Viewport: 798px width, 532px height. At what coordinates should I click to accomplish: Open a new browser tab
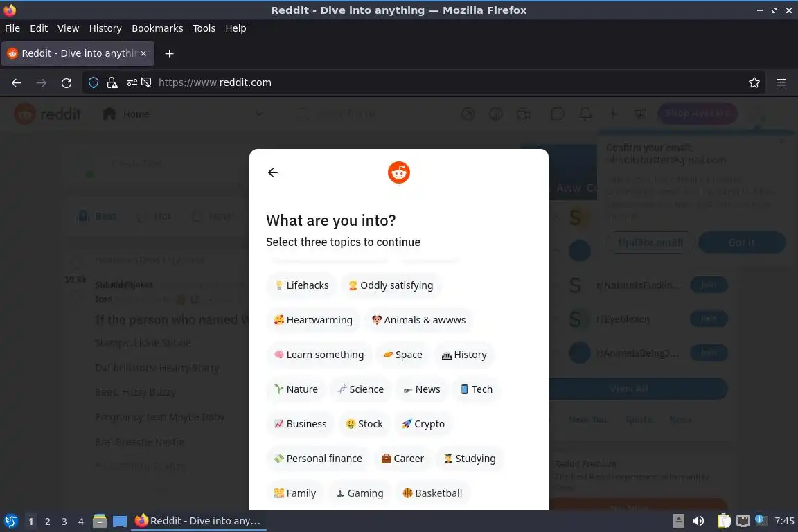[170, 54]
